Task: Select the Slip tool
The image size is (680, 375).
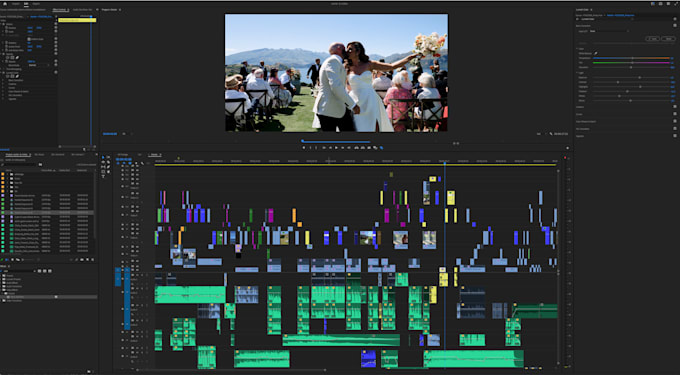Action: pyautogui.click(x=103, y=167)
